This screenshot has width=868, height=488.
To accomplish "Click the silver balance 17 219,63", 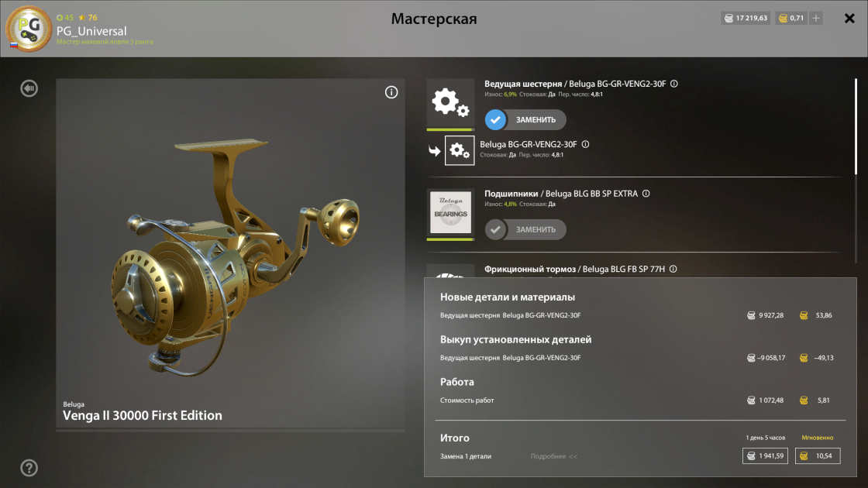I will pyautogui.click(x=746, y=19).
